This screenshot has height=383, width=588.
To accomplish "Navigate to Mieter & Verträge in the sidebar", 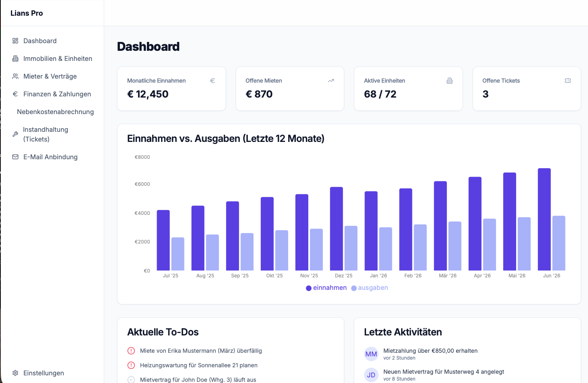I will pos(50,76).
